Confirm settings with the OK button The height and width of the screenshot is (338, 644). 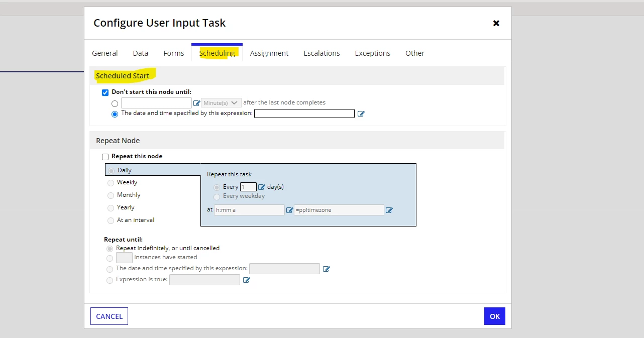tap(495, 316)
